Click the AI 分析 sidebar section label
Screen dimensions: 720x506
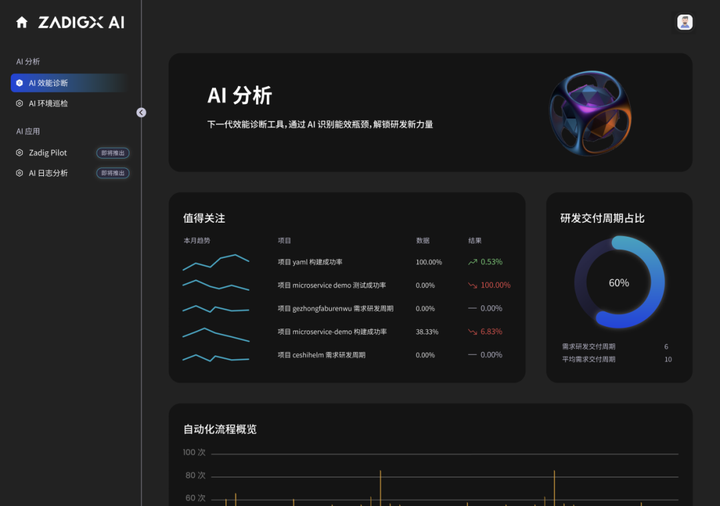pos(28,62)
